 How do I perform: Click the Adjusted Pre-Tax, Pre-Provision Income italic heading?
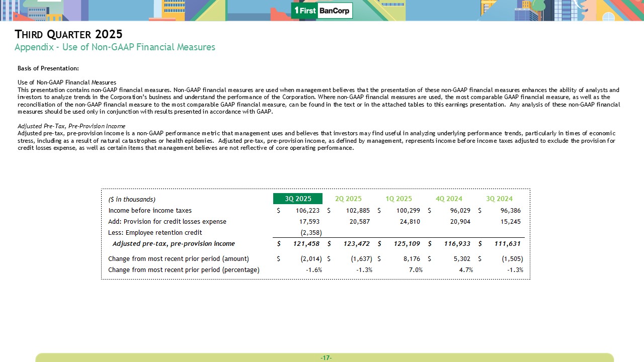click(71, 126)
